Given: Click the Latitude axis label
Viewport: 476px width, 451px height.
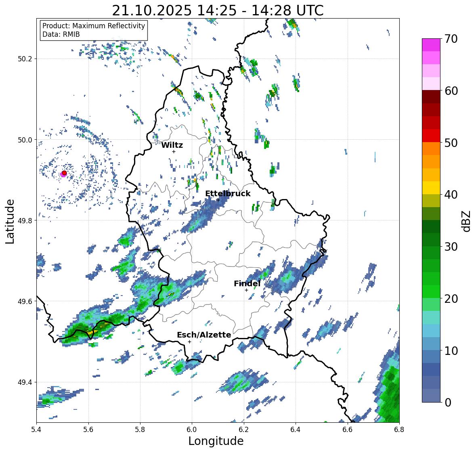Looking at the screenshot, I should pyautogui.click(x=10, y=221).
